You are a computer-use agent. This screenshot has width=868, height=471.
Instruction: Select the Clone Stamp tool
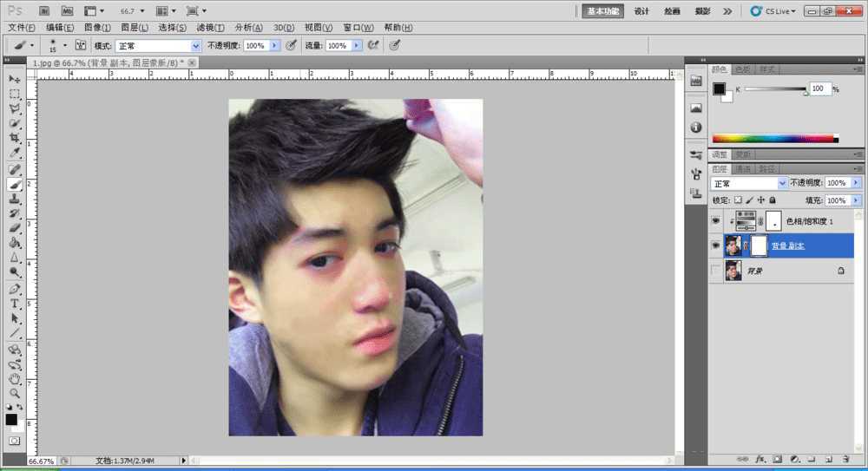(x=15, y=199)
